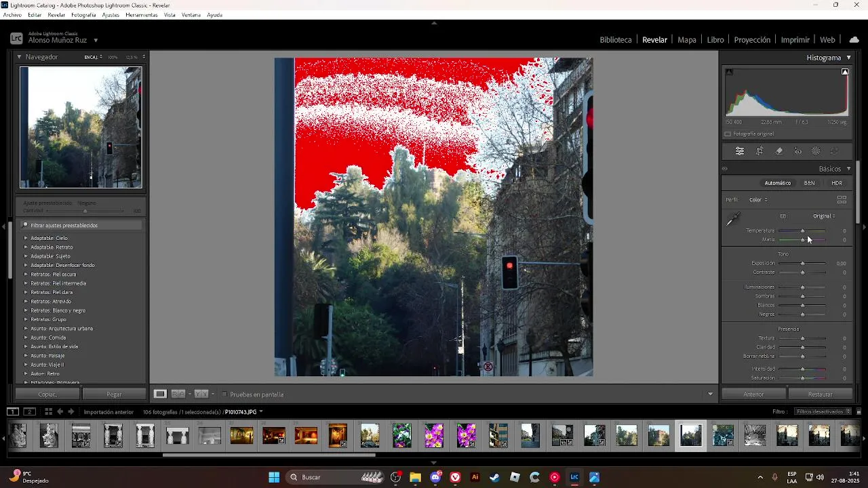
Task: Open the Herramientas menu
Action: (142, 15)
